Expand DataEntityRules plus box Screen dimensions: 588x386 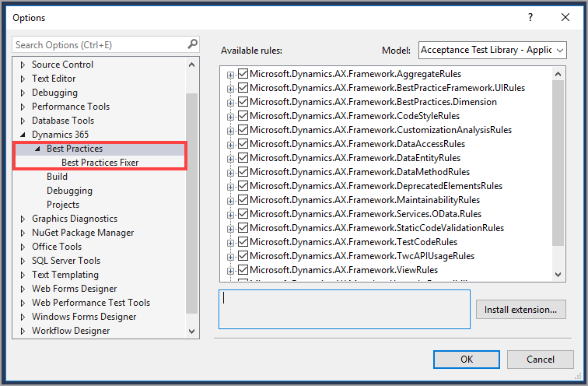pos(230,159)
